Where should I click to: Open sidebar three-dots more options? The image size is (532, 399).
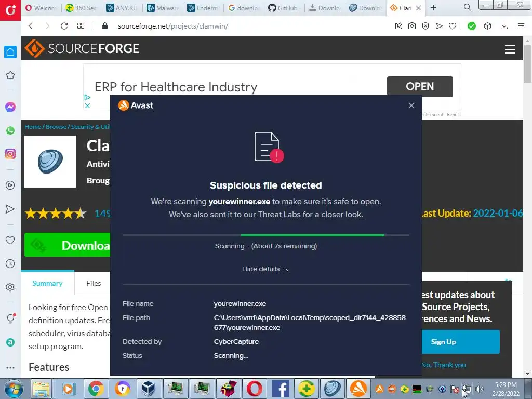[10, 368]
